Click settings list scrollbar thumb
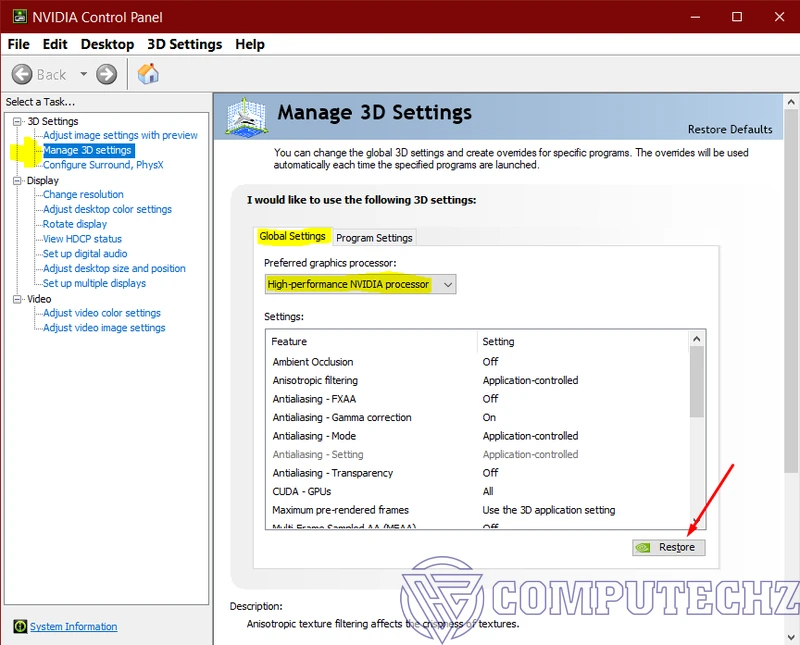 pos(696,382)
